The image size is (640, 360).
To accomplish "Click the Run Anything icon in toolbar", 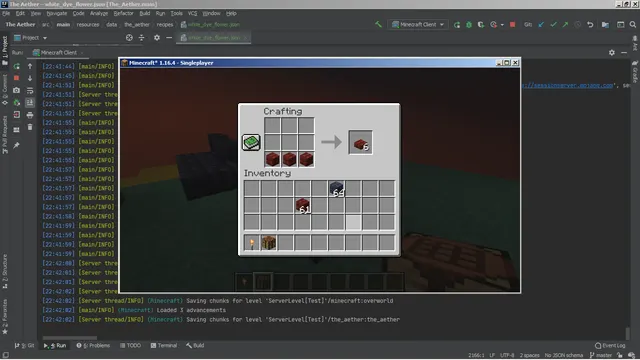I will click(x=620, y=24).
